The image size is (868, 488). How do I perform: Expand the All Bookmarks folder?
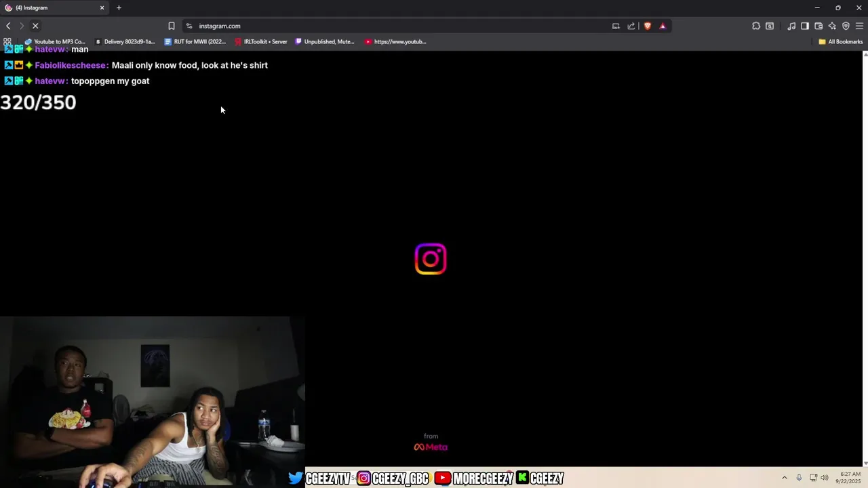coord(840,41)
